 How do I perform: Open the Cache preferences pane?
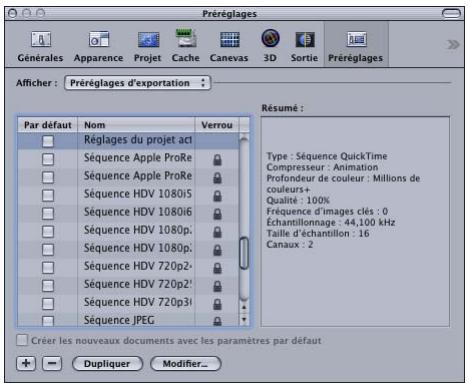[186, 46]
